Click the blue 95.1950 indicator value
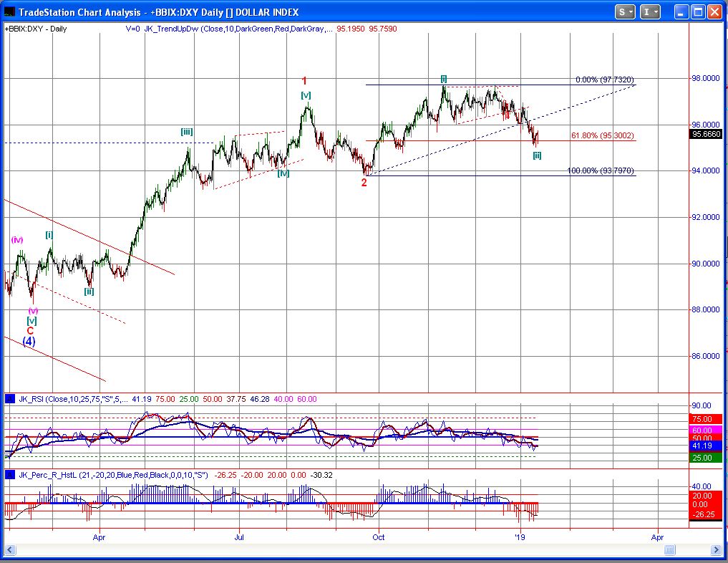The width and height of the screenshot is (728, 563). pyautogui.click(x=351, y=29)
